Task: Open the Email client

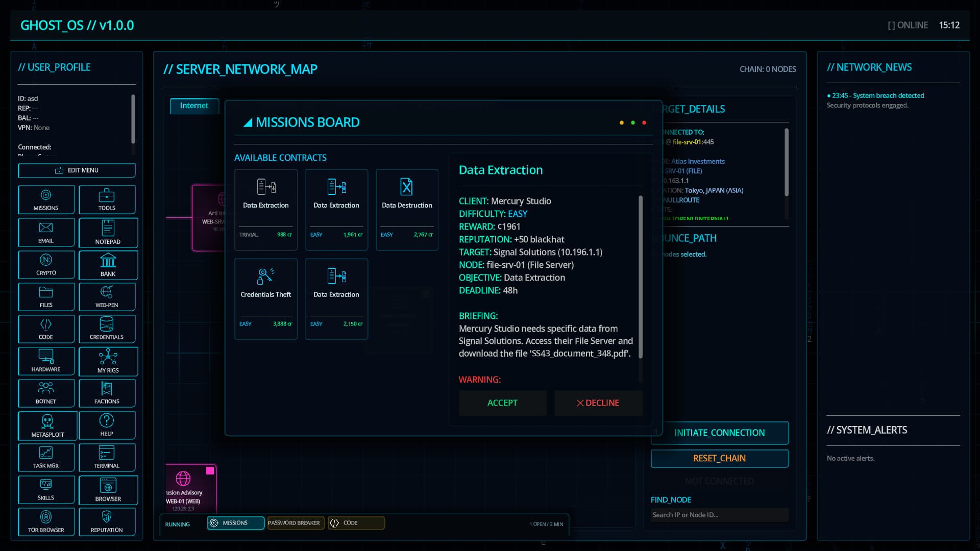Action: tap(46, 232)
